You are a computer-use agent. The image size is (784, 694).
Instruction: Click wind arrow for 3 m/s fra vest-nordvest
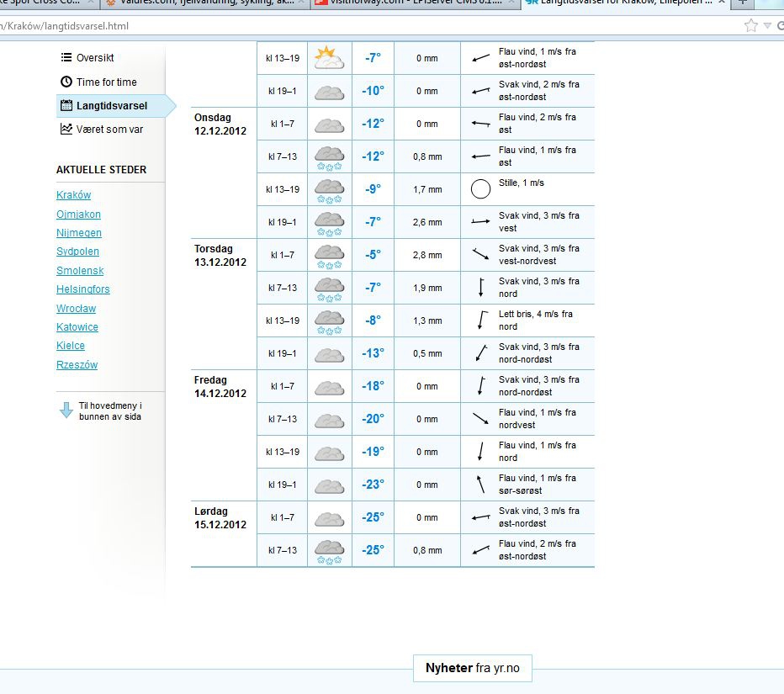(x=480, y=254)
